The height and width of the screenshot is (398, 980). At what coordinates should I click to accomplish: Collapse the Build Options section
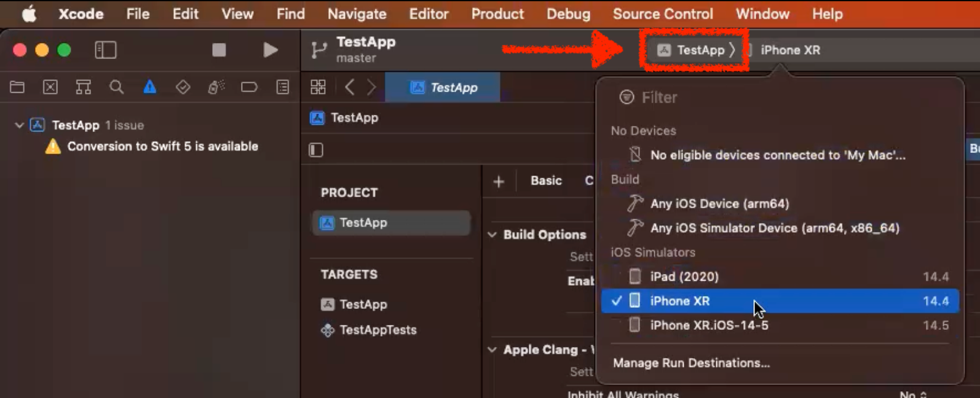(x=492, y=235)
